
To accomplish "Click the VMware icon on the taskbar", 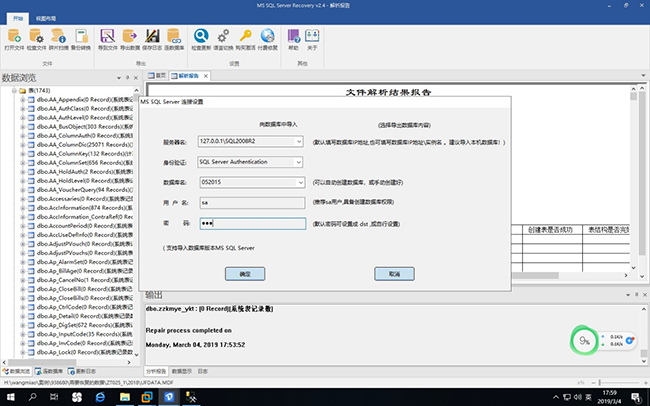I will click(x=147, y=397).
